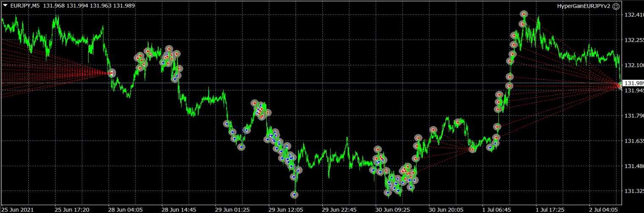Click the 132.255 price scale label

click(x=634, y=40)
